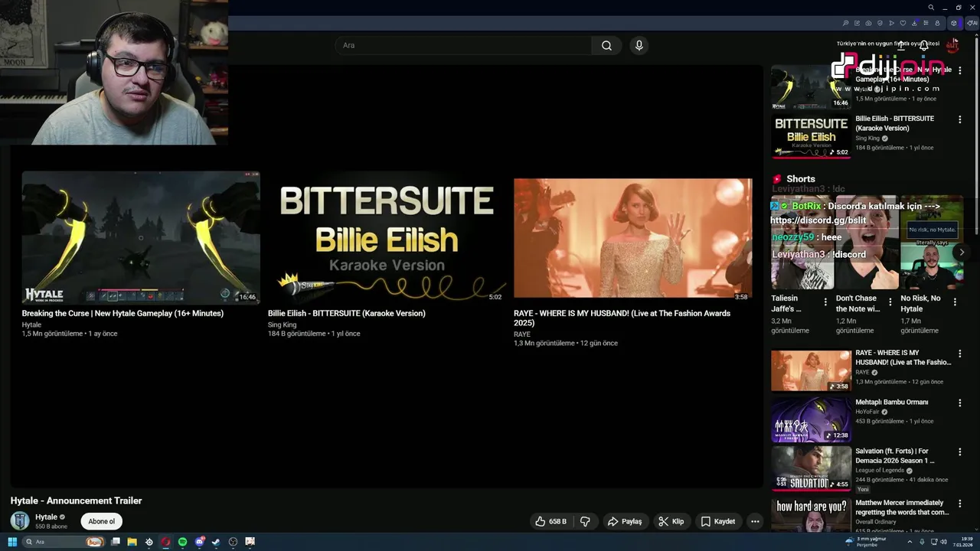Screen dimensions: 980x551
Task: Open the browser shield protection icon
Action: tap(880, 23)
